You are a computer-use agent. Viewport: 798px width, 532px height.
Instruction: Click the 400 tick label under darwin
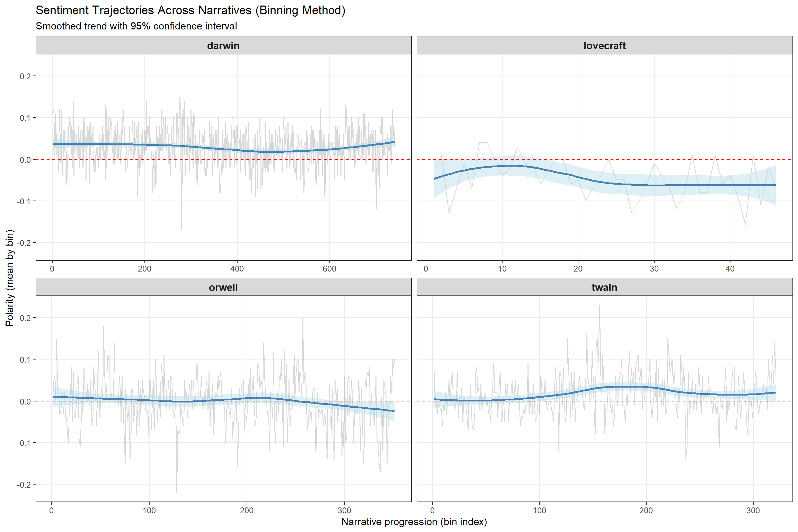tap(237, 269)
